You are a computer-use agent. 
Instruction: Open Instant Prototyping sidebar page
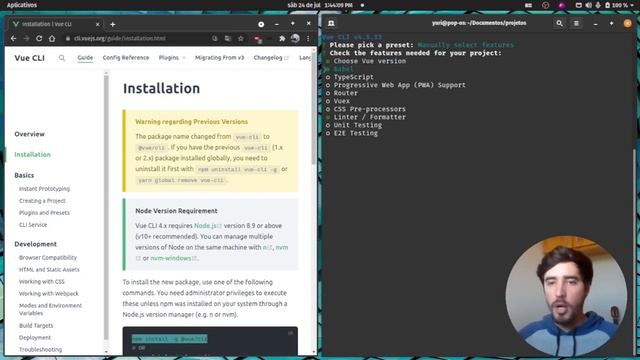(44, 189)
